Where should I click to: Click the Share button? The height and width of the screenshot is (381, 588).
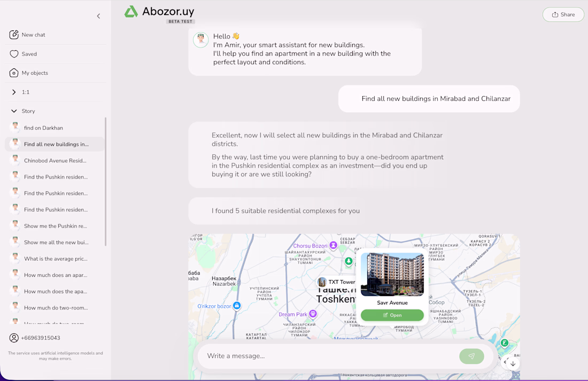[563, 14]
